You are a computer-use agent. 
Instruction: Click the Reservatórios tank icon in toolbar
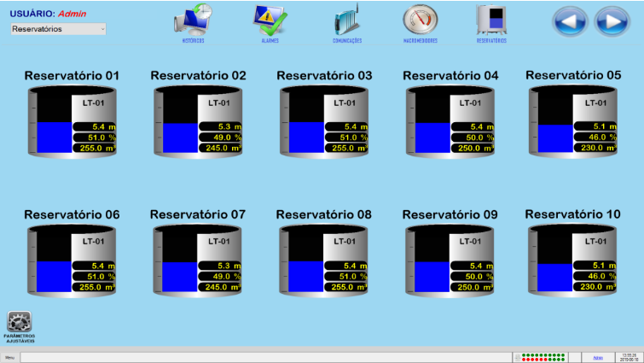[x=490, y=20]
